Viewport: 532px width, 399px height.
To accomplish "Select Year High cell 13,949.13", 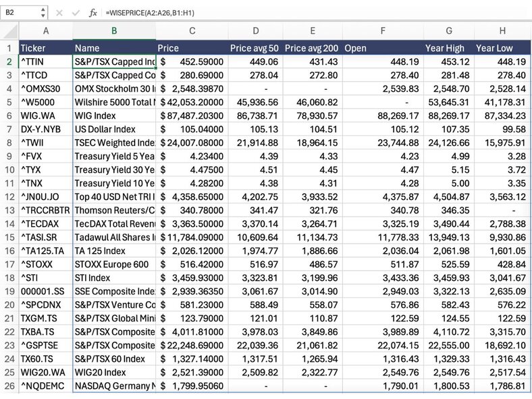I will (448, 238).
